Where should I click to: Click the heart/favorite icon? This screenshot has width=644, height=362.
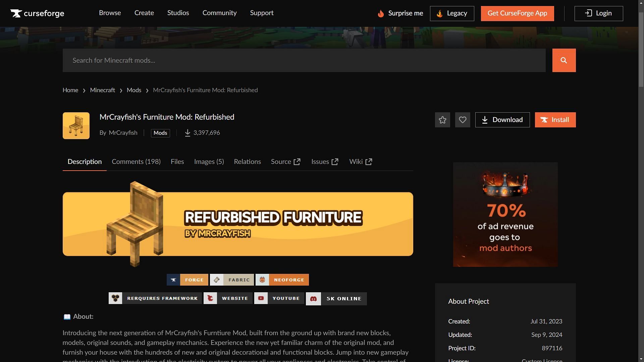coord(463,120)
